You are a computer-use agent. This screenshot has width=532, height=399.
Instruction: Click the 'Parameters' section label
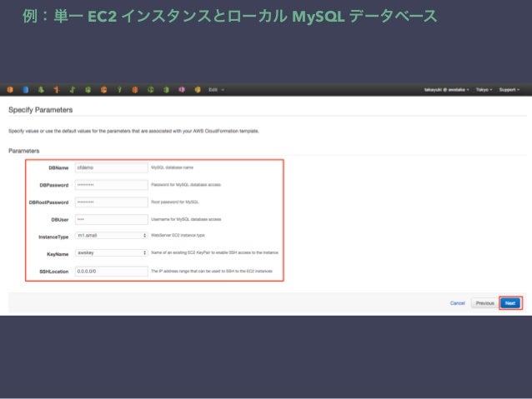23,151
